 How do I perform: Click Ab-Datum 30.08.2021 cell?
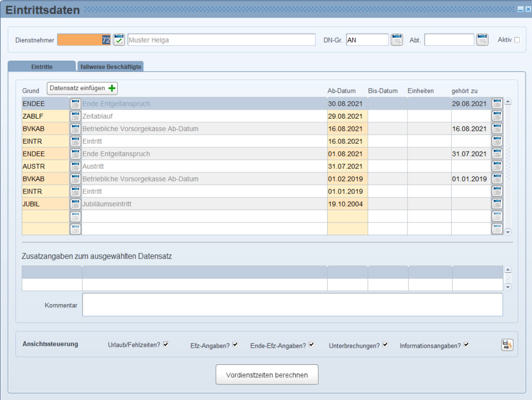tap(347, 104)
